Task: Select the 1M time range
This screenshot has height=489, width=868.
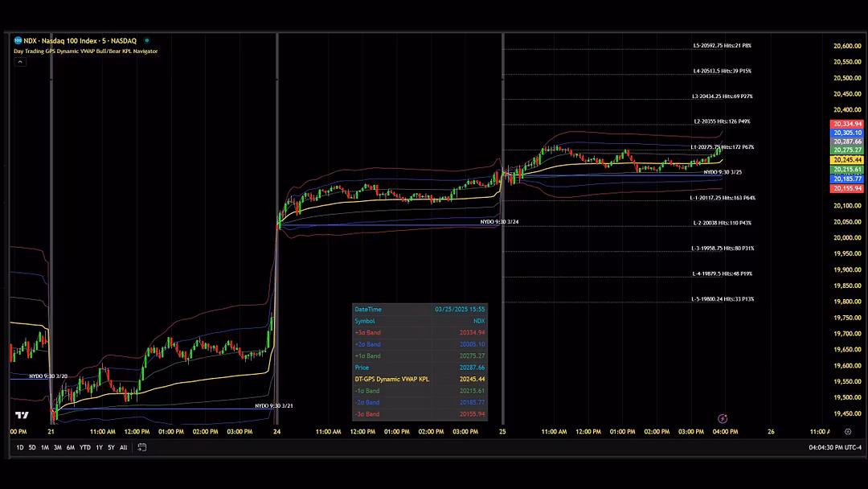Action: pyautogui.click(x=45, y=447)
